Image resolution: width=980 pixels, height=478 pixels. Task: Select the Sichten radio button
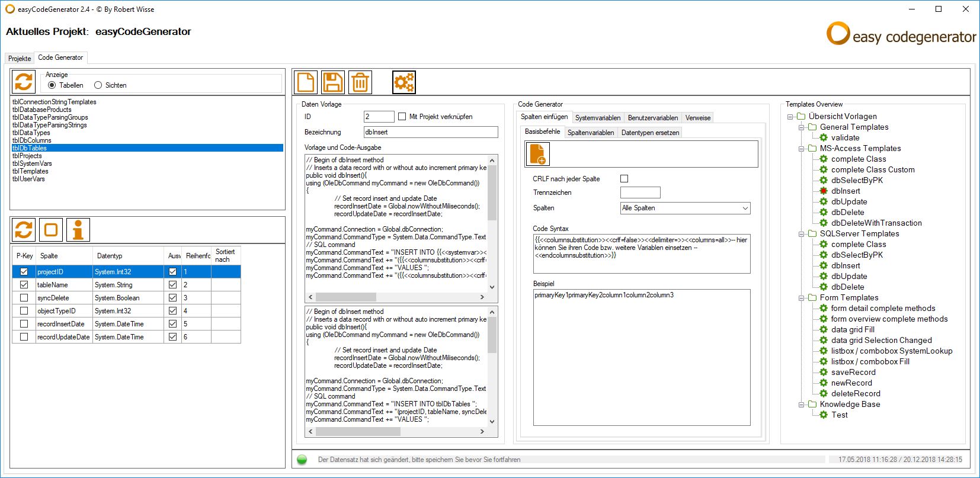point(98,85)
